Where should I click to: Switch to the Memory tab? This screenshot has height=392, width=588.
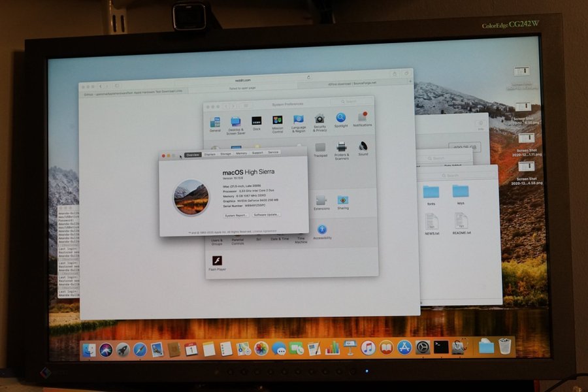242,154
